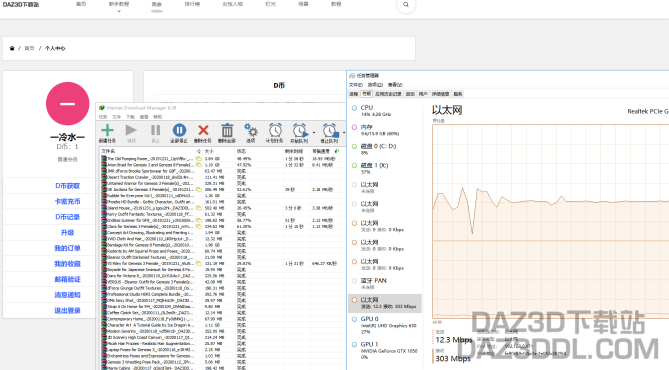Open IDM 查看 menu
Screen dimensions: 669x370
tap(144, 117)
